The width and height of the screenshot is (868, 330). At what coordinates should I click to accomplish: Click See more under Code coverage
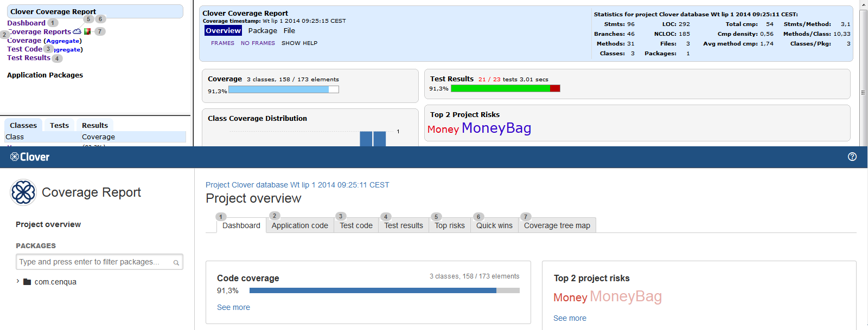(x=233, y=307)
